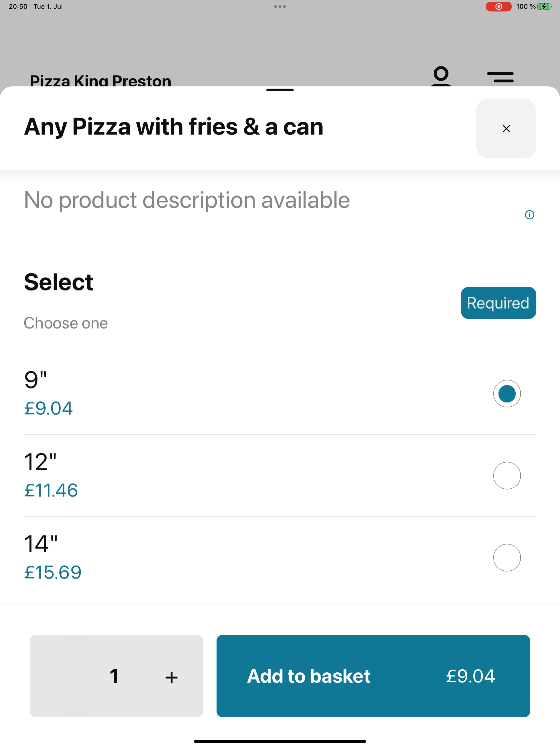
Task: Tap the home indicator bar
Action: click(280, 741)
